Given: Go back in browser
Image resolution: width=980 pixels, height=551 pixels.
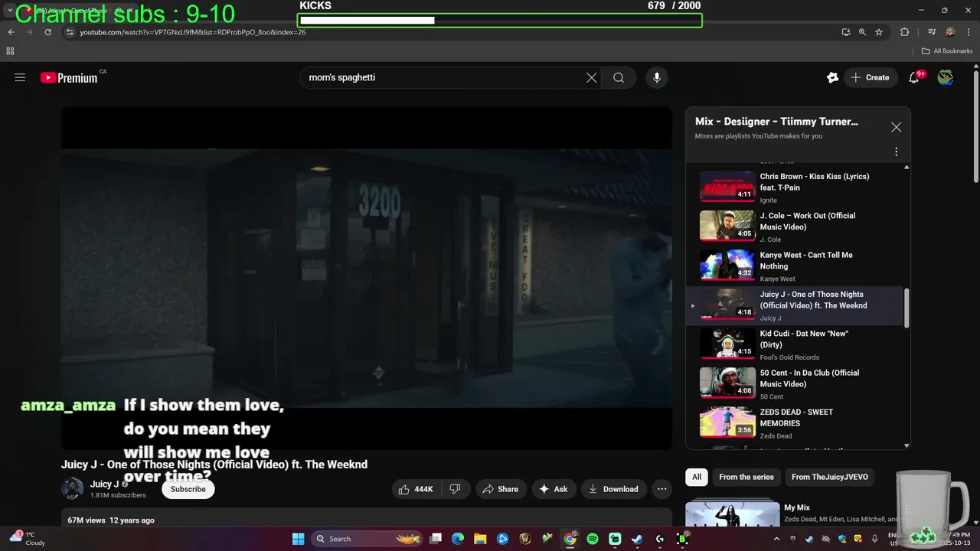Looking at the screenshot, I should (11, 32).
